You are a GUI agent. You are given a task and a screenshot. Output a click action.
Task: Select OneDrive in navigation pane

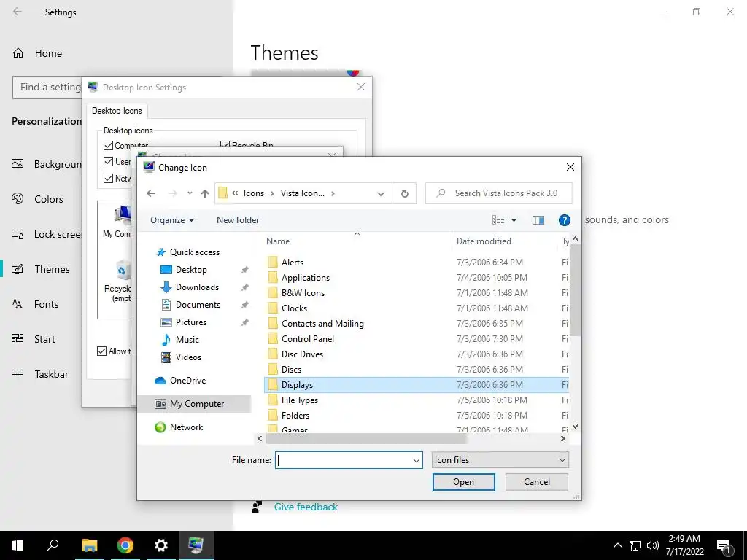point(187,381)
